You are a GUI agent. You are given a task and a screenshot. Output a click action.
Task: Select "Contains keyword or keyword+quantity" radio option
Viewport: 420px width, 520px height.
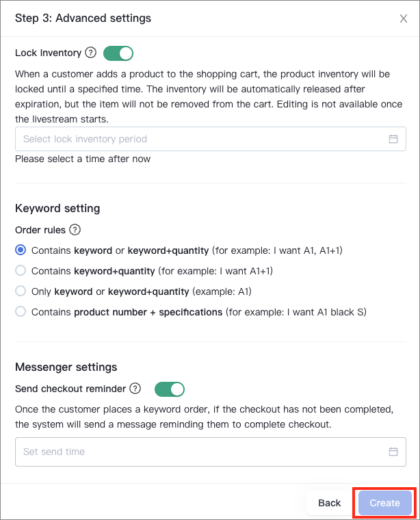click(21, 250)
